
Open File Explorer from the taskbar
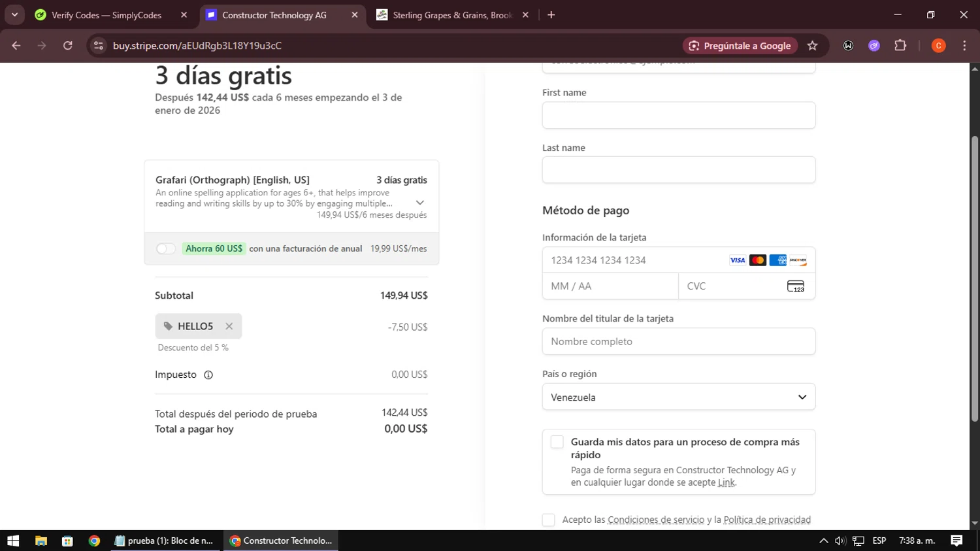(41, 541)
